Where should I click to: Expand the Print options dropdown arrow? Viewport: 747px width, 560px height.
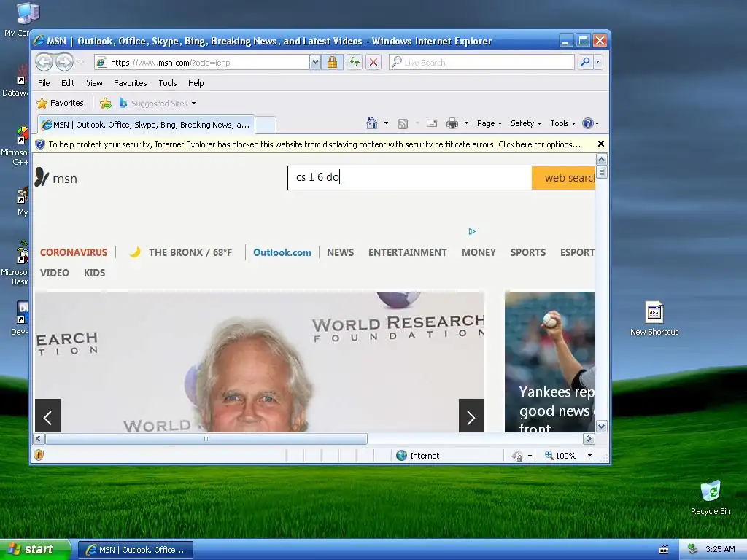(466, 123)
